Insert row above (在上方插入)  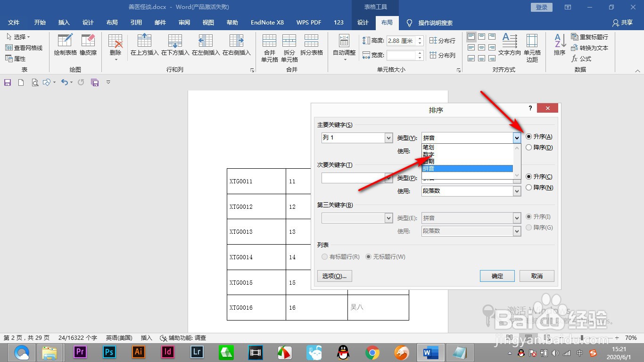tap(144, 45)
